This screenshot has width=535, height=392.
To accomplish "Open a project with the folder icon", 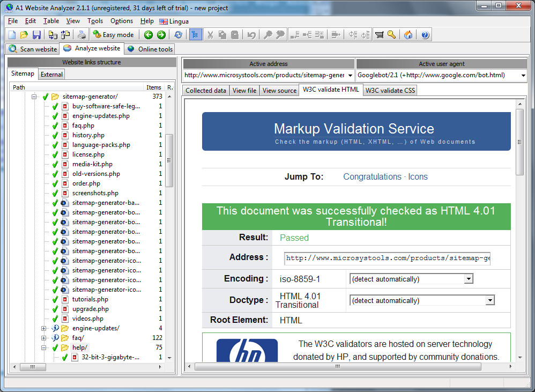I will 24,35.
